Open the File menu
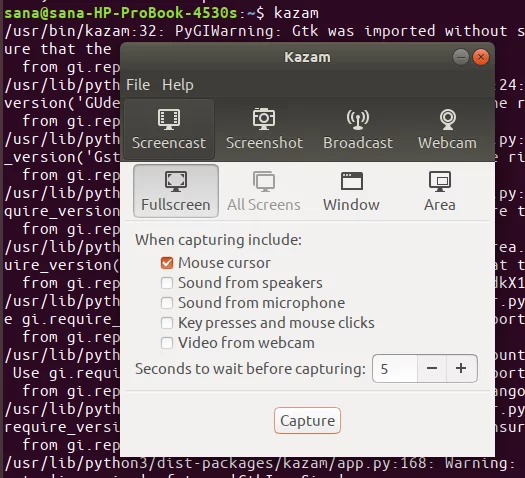Viewport: 525px width, 478px height. (138, 85)
